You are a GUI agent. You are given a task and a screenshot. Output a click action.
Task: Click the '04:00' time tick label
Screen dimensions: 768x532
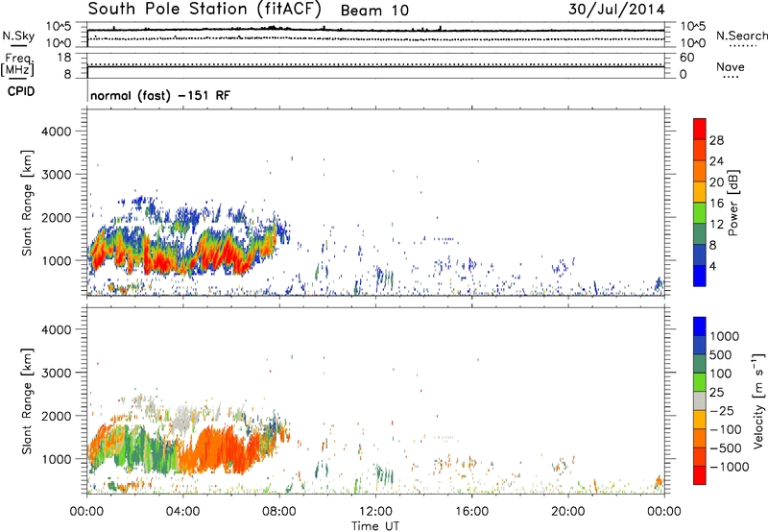coord(182,512)
